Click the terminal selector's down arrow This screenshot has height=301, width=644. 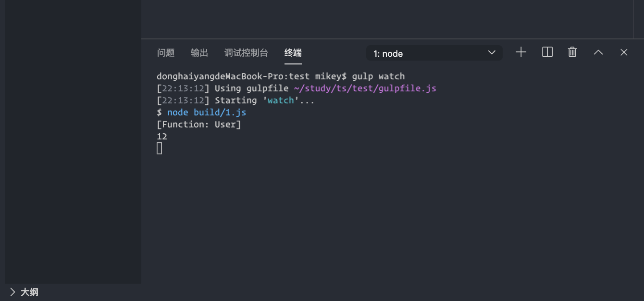492,52
